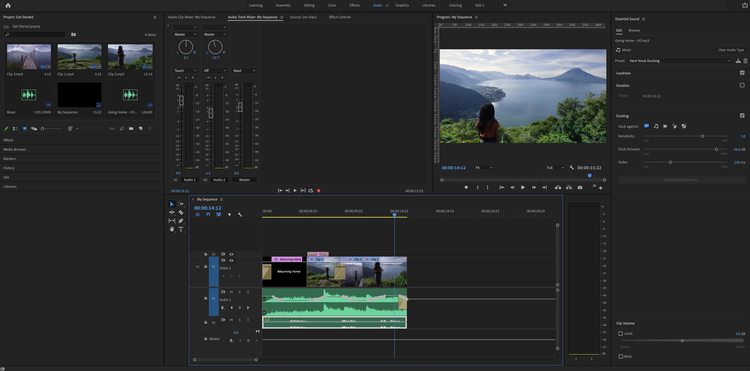
Task: Adjust the Sensitivity slider handle
Action: (x=702, y=136)
